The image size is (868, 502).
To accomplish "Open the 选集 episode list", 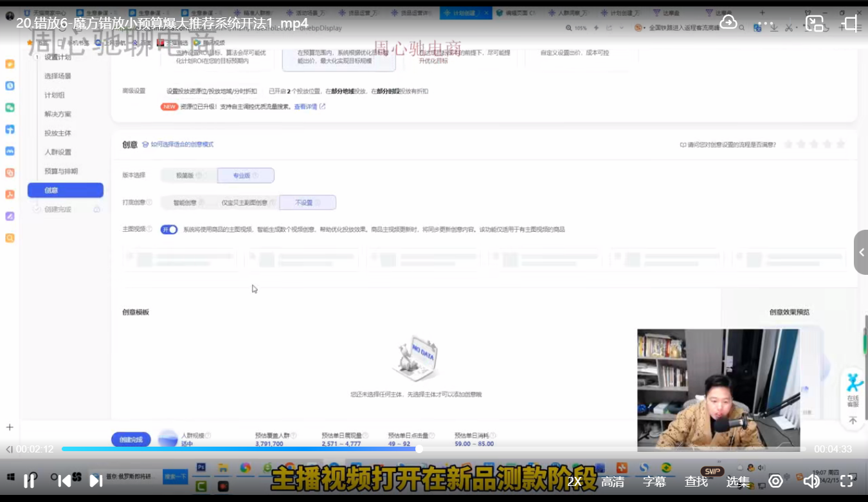I will point(737,481).
